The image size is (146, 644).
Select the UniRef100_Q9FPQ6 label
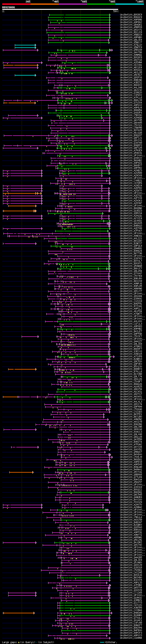point(131,334)
